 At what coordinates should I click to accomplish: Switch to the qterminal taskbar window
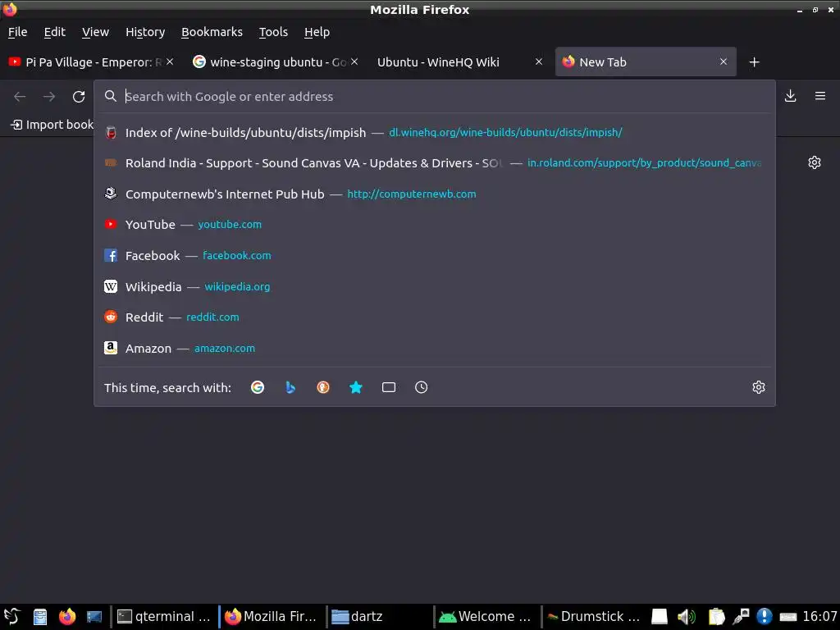tap(163, 617)
